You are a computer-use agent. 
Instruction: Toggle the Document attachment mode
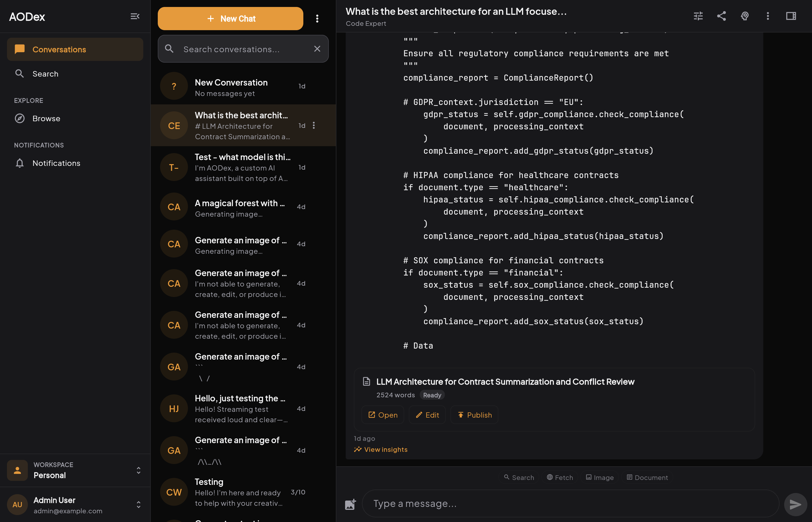tap(647, 477)
